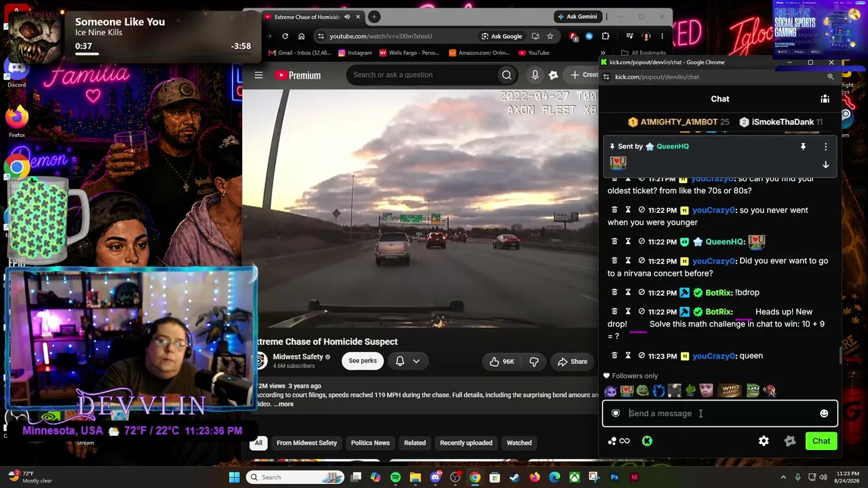The height and width of the screenshot is (488, 868).
Task: Open the YouTube hamburger guide menu
Action: pos(258,75)
